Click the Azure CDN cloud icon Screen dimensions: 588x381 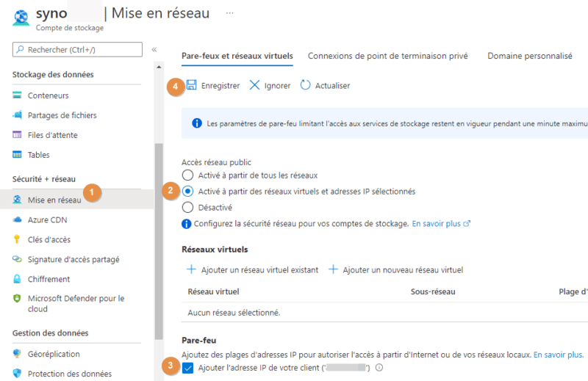[17, 220]
